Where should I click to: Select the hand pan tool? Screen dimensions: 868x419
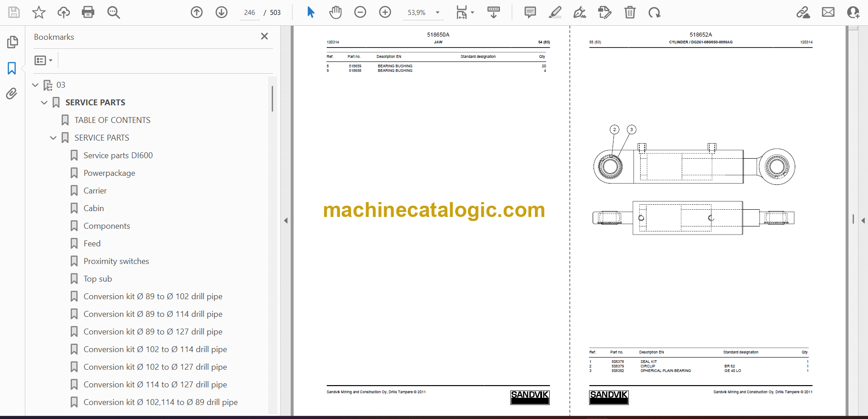(335, 12)
